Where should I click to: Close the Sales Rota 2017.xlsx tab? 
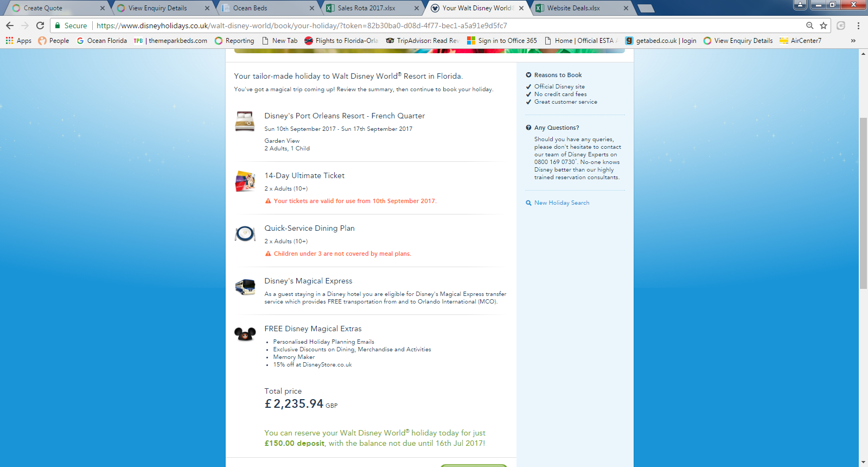click(x=417, y=8)
